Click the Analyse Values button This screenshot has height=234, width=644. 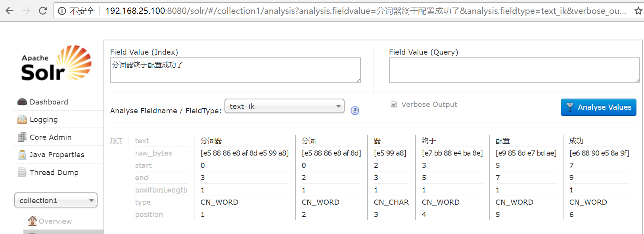click(598, 107)
